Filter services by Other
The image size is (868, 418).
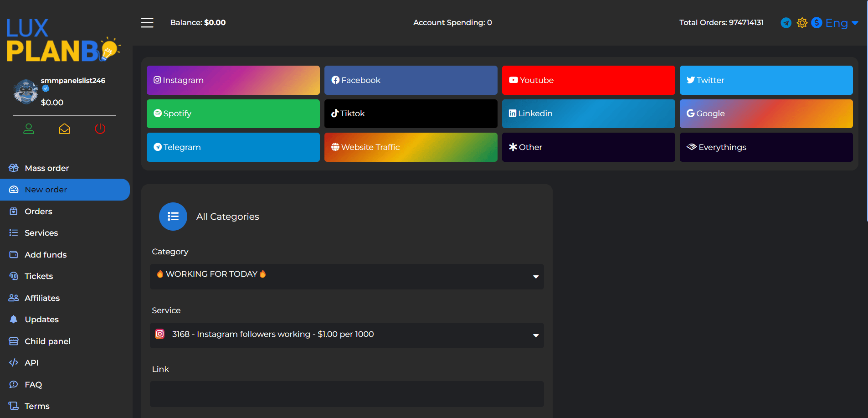[x=589, y=147]
